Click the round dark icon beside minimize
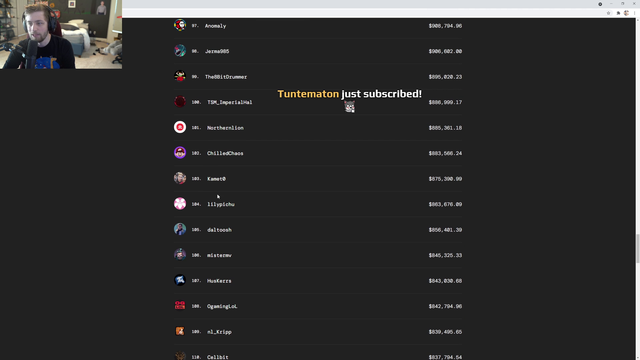The width and height of the screenshot is (640, 360). (600, 4)
